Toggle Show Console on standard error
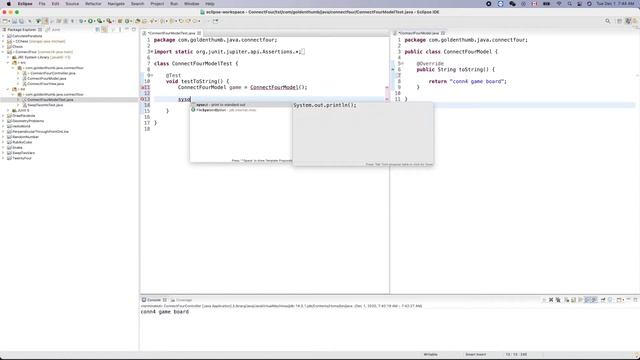This screenshot has height=360, width=640. coord(594,300)
